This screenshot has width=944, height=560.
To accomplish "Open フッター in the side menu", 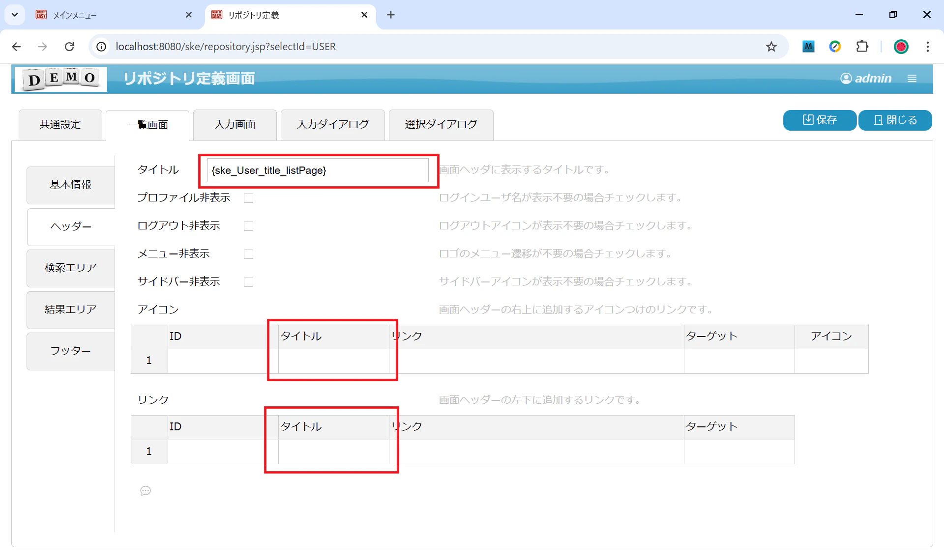I will (x=71, y=351).
